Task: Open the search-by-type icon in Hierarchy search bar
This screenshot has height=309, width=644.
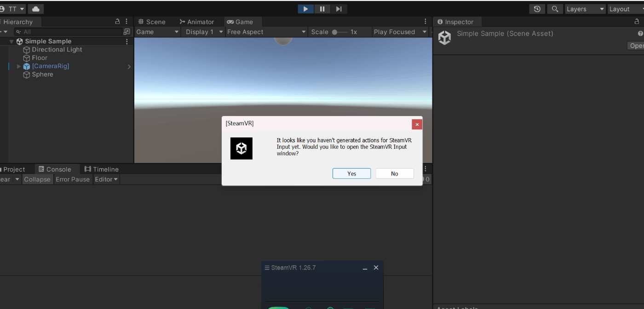Action: (127, 32)
